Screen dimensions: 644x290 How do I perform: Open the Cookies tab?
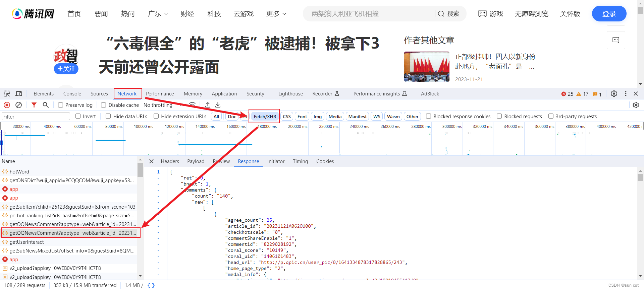pos(325,161)
